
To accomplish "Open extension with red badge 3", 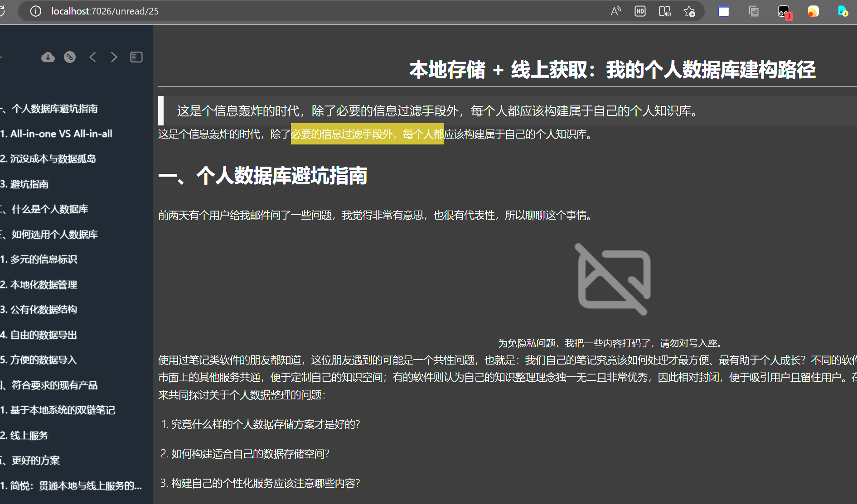I will click(784, 12).
